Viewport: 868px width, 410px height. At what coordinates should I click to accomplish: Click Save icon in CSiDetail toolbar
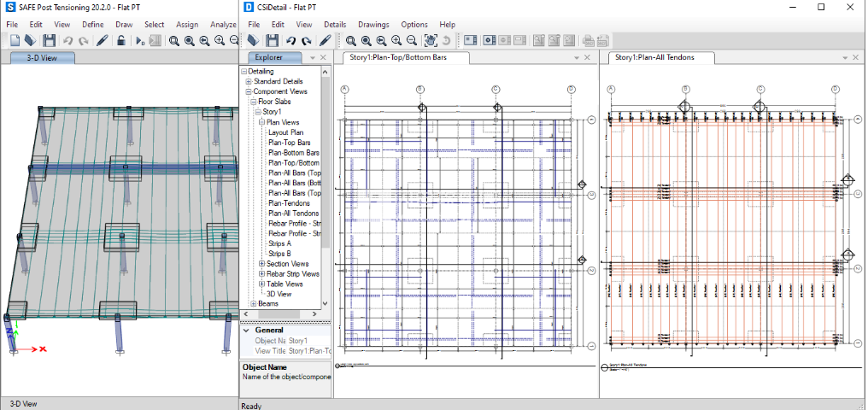272,40
